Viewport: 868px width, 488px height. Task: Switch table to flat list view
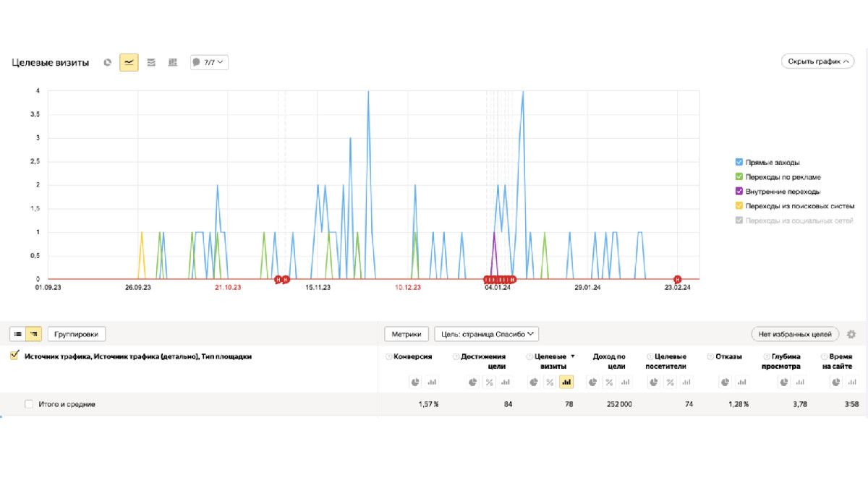(17, 334)
